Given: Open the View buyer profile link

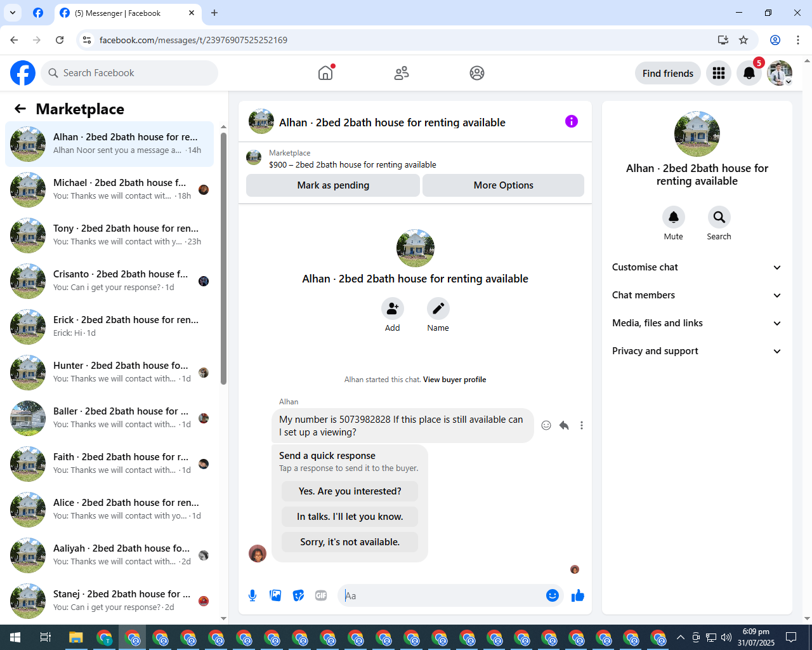Looking at the screenshot, I should click(x=455, y=380).
